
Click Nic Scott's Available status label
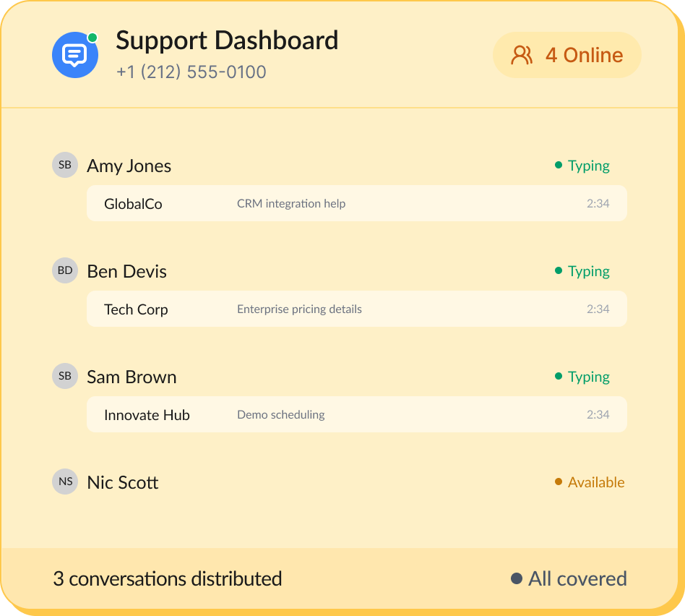pos(595,482)
